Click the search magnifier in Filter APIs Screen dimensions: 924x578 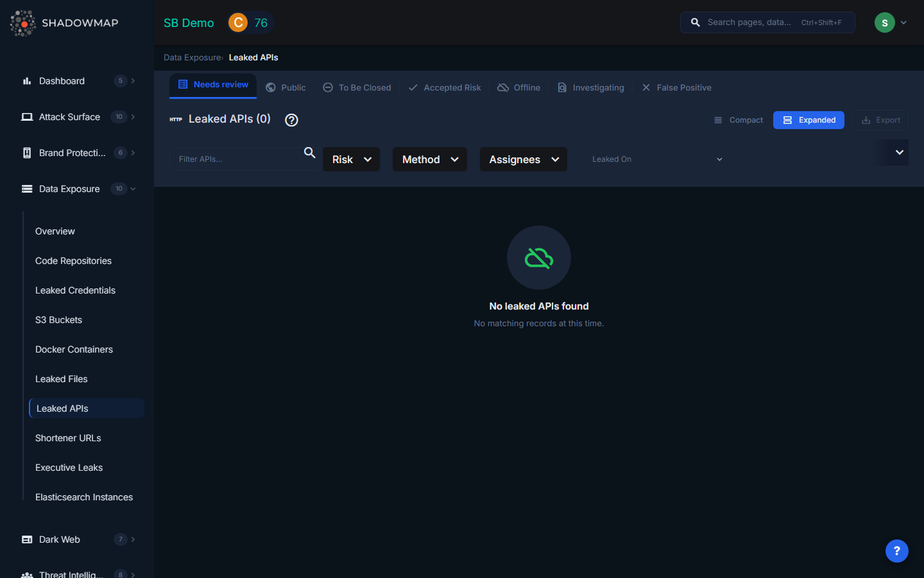309,153
